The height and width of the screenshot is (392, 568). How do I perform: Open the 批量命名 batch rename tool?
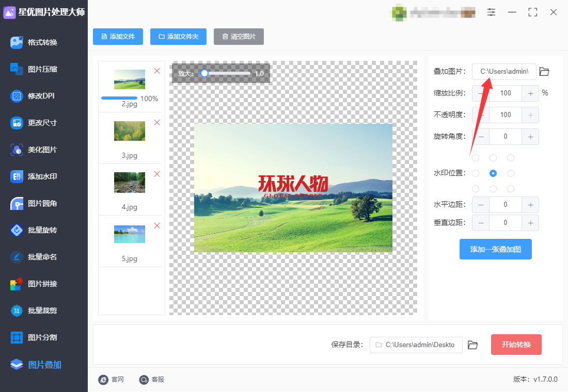34,257
